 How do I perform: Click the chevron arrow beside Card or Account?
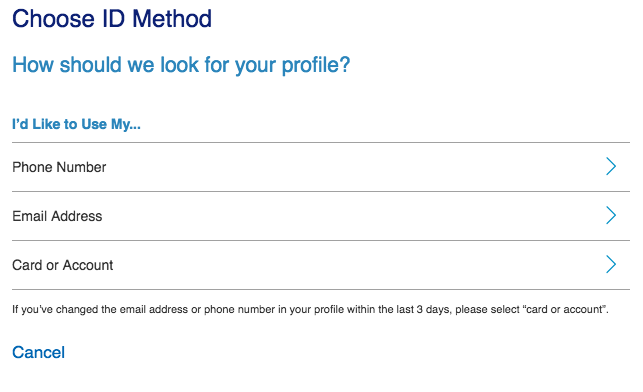(x=611, y=264)
